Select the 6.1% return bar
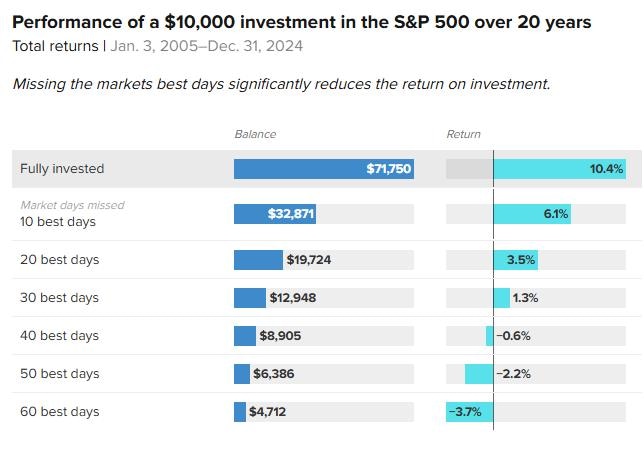Image resolution: width=644 pixels, height=450 pixels. pyautogui.click(x=532, y=214)
